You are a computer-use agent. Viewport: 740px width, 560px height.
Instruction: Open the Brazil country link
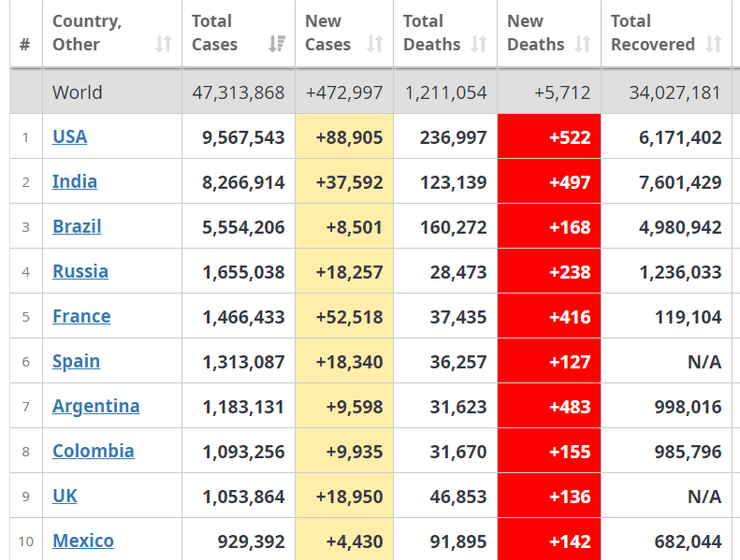(77, 227)
